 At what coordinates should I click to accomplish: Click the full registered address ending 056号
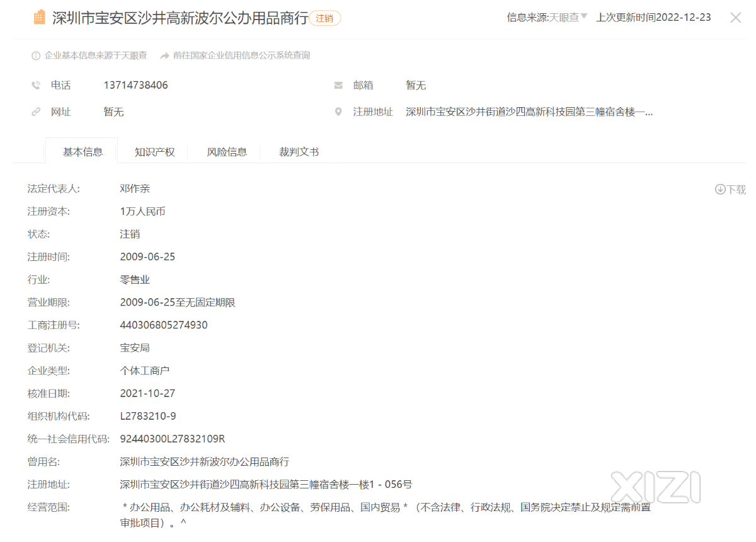[266, 485]
